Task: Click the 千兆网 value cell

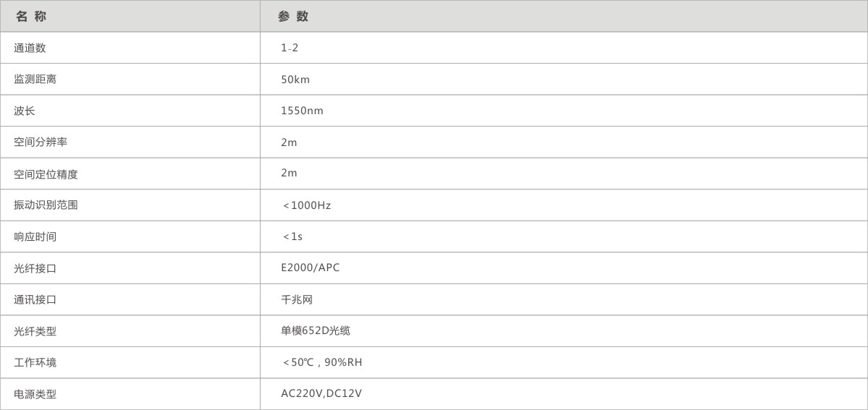Action: coord(297,300)
